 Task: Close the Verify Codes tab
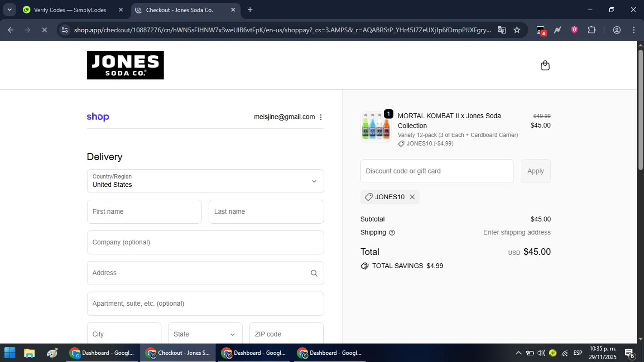pyautogui.click(x=121, y=10)
